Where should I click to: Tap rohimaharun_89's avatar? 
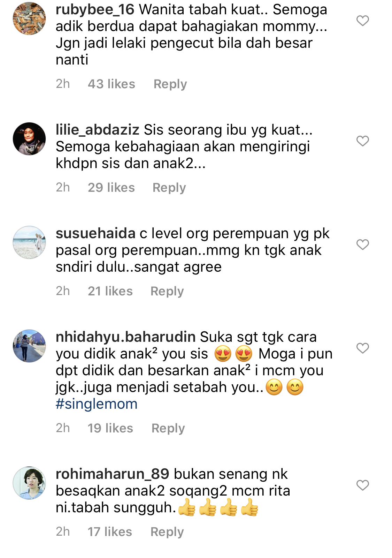29,483
